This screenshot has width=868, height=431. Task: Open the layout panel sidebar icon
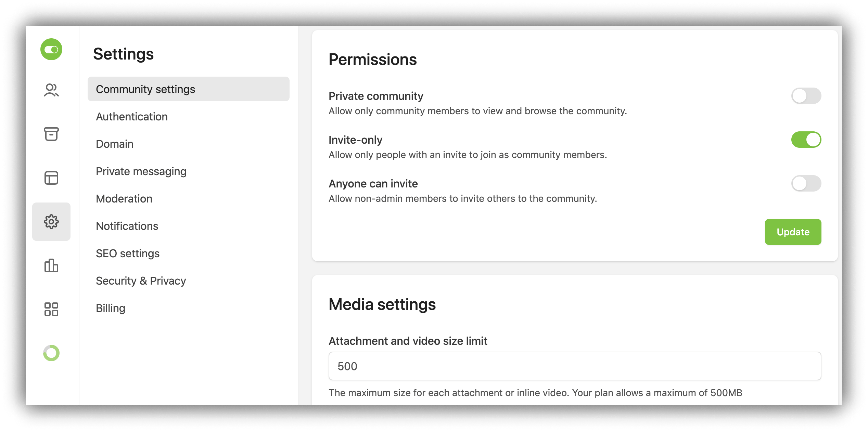pos(51,178)
